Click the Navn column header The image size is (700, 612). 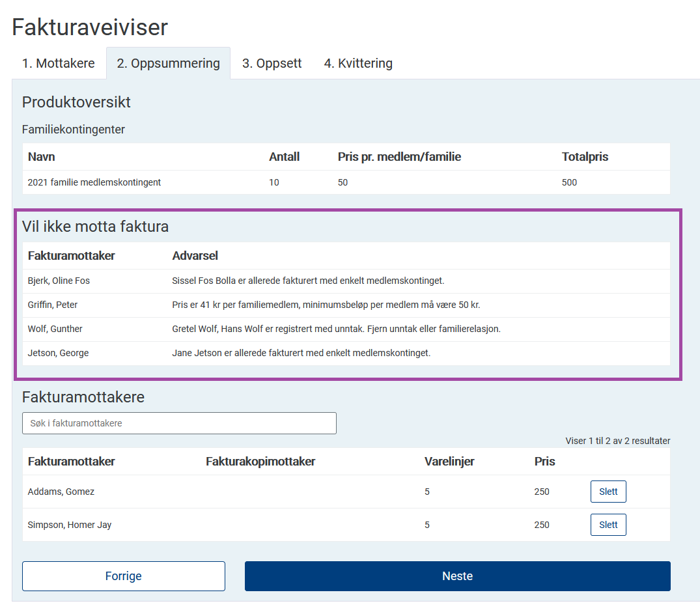click(42, 157)
